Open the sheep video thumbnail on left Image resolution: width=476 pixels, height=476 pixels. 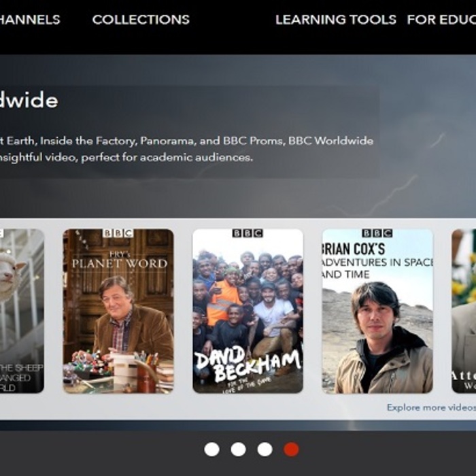(22, 311)
